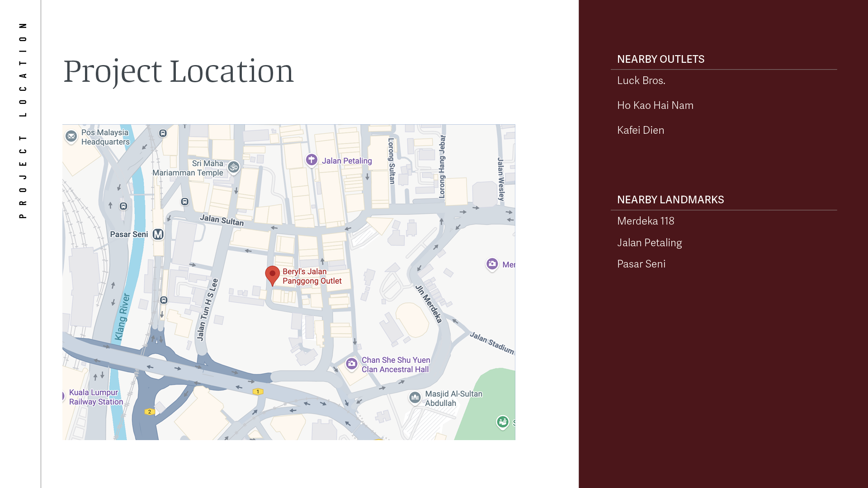
Task: Click the Masjid Al-Sultan Abdullah museum icon
Action: (415, 398)
